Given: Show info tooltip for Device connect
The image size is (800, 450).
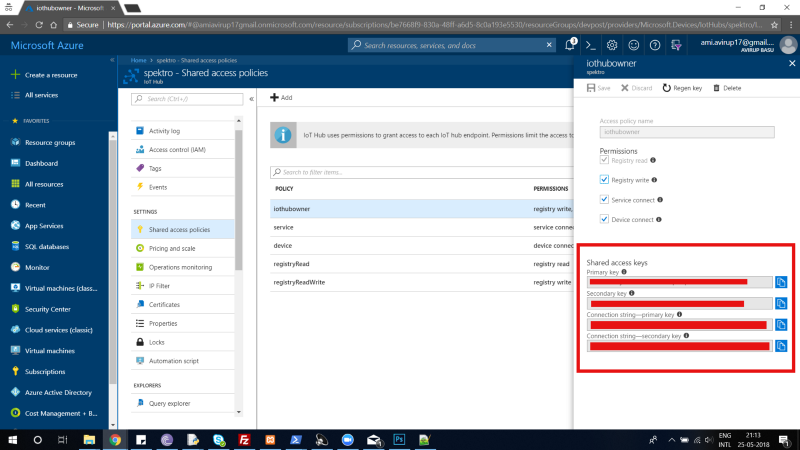Looking at the screenshot, I should (x=659, y=219).
